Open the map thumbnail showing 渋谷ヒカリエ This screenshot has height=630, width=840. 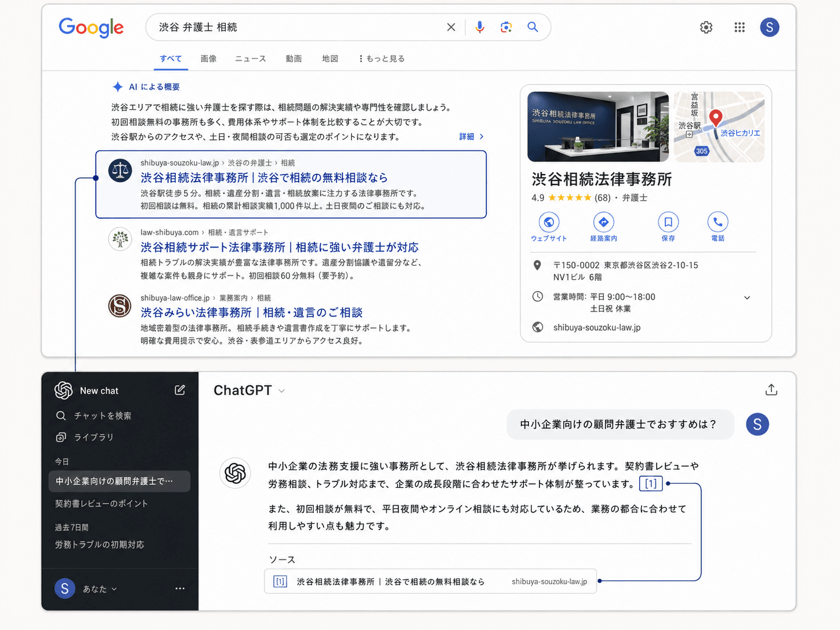coord(719,126)
